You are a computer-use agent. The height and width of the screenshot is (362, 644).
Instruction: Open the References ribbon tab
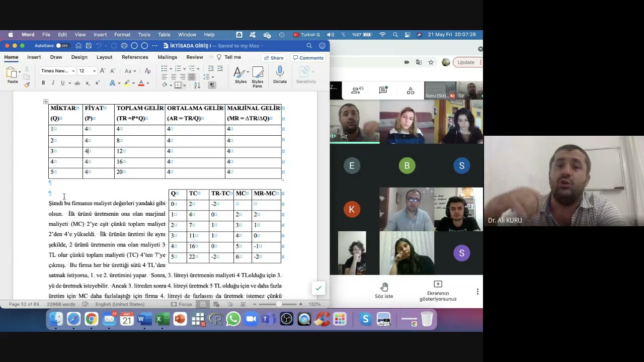[x=135, y=57]
